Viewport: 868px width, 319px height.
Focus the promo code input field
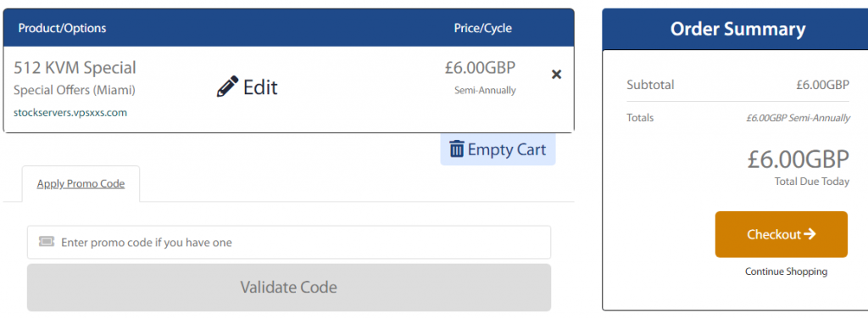click(x=289, y=242)
